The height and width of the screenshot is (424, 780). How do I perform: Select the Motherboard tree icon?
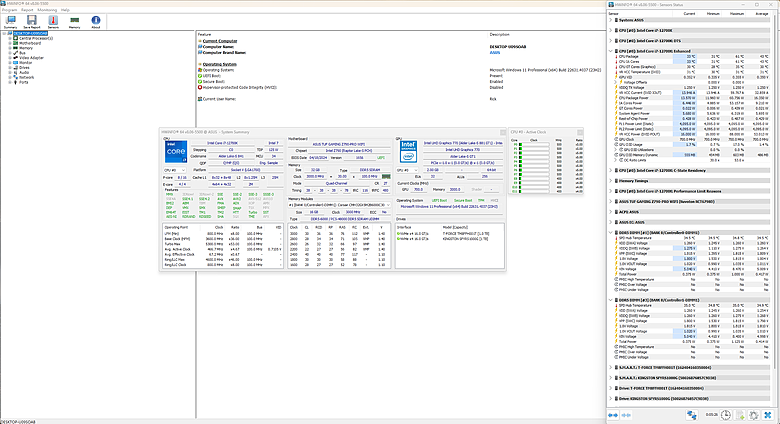click(16, 43)
